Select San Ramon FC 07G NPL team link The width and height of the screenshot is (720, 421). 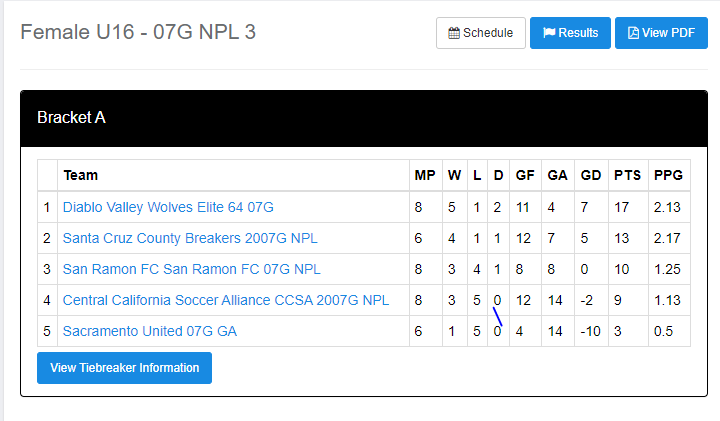[192, 270]
